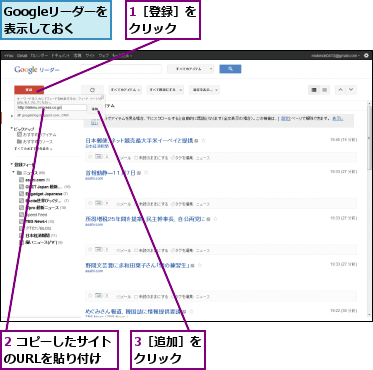The image size is (373, 370).
Task: Click the Engadget Japanese feed icon
Action: 22,194
